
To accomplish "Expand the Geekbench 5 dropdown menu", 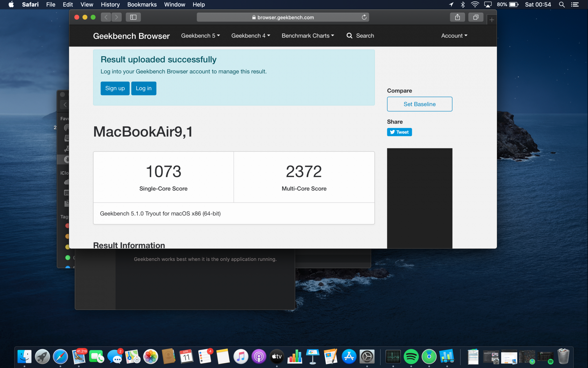I will point(201,36).
